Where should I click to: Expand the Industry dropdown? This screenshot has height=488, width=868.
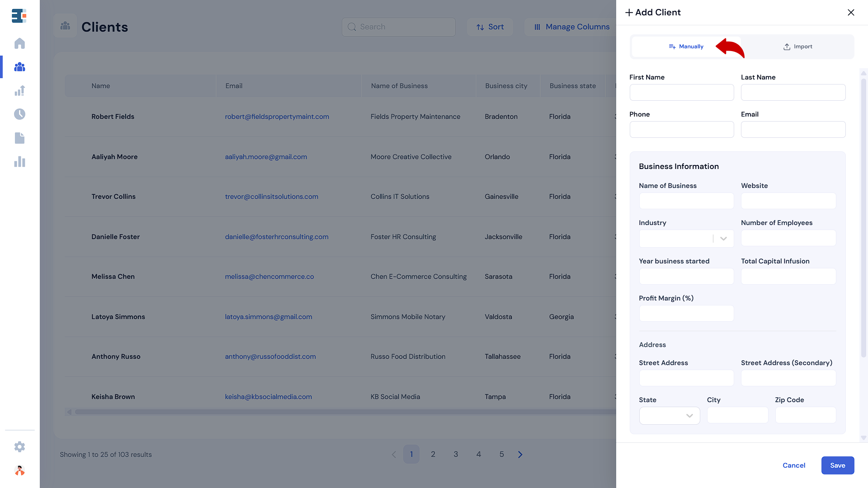pyautogui.click(x=723, y=239)
